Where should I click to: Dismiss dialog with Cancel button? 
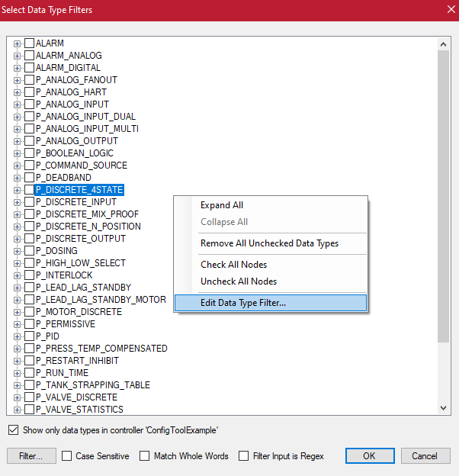[425, 455]
